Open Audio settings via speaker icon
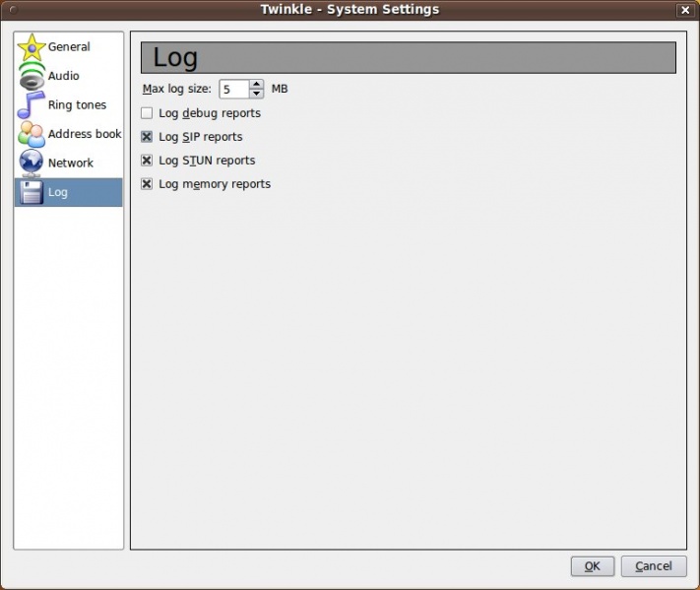 pos(32,77)
